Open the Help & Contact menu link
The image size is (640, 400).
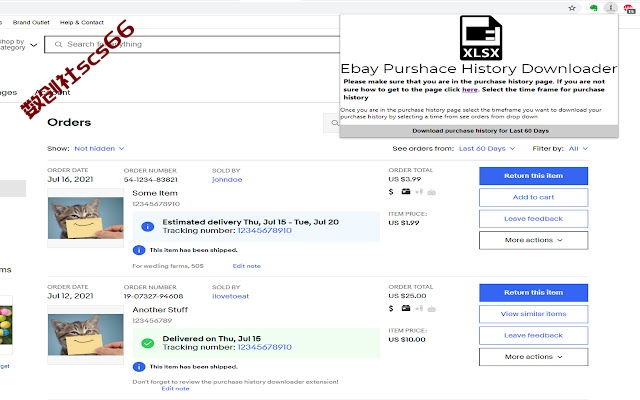[82, 22]
